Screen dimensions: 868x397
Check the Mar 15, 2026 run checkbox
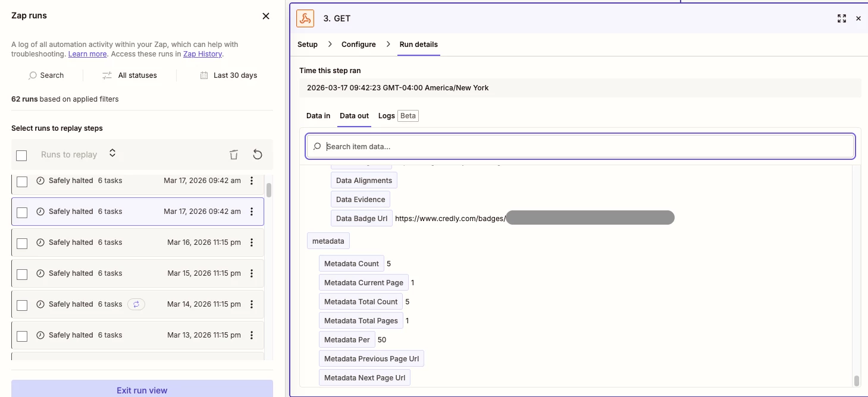click(x=22, y=275)
